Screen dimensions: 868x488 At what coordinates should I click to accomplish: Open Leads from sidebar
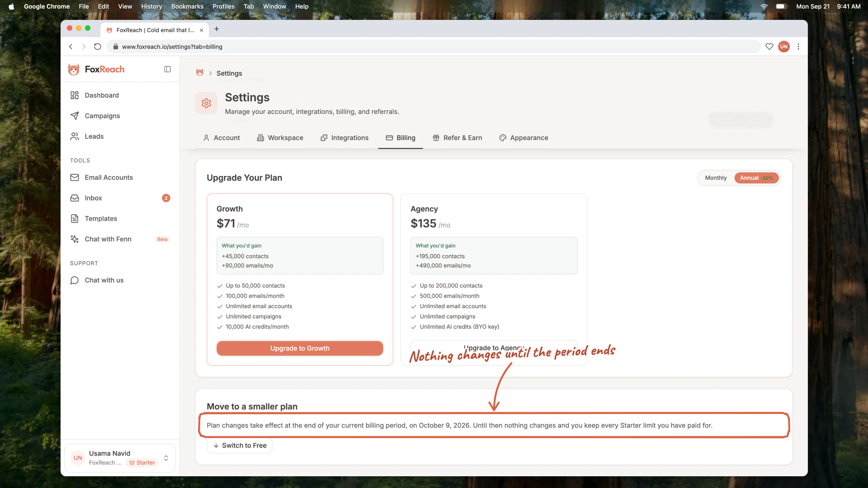click(x=120, y=136)
